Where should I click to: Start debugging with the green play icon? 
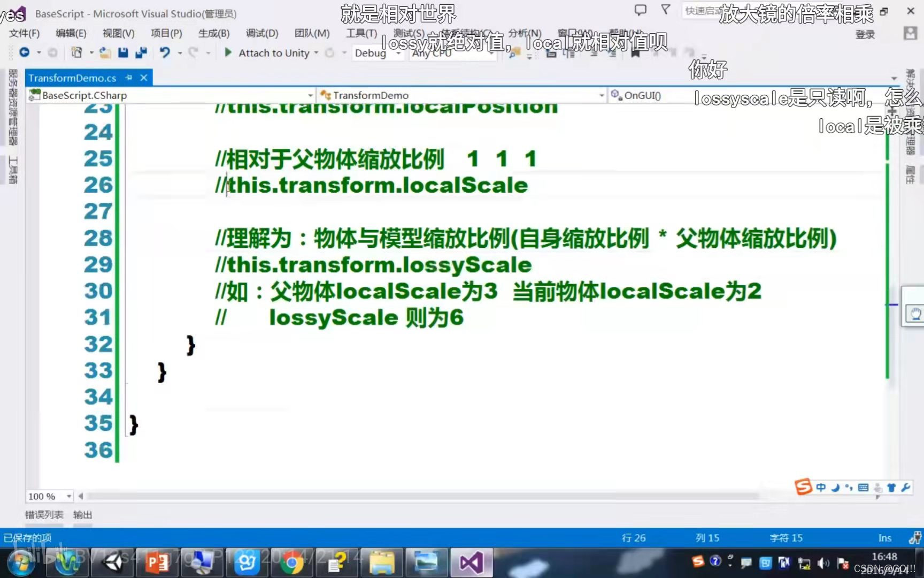coord(228,52)
